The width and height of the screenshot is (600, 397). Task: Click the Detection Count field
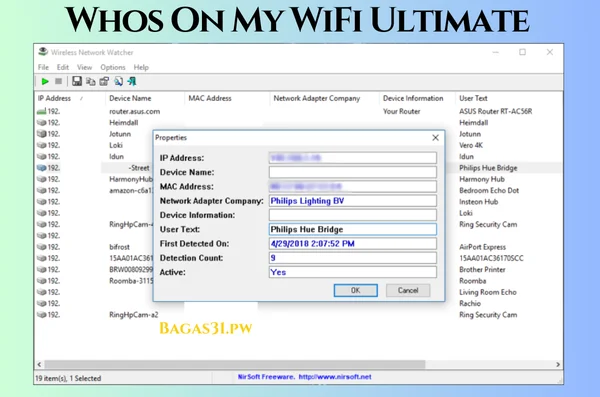(352, 258)
